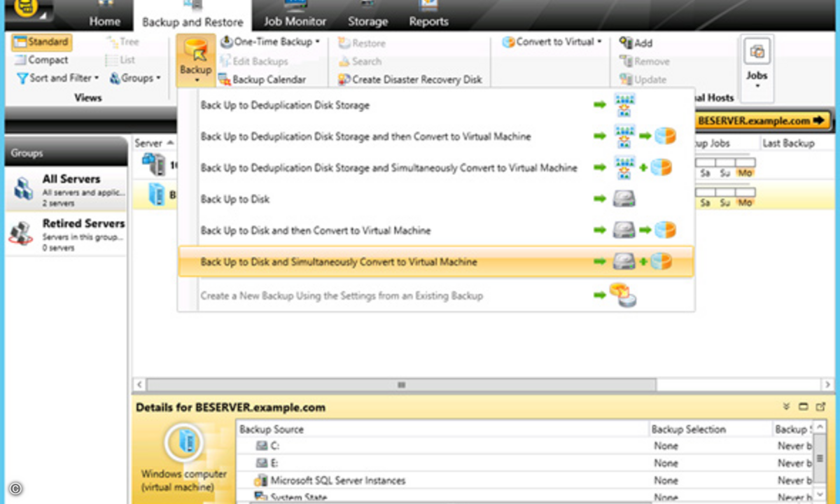The height and width of the screenshot is (504, 840).
Task: Click the Windows computer virtual machine icon
Action: pos(183,442)
